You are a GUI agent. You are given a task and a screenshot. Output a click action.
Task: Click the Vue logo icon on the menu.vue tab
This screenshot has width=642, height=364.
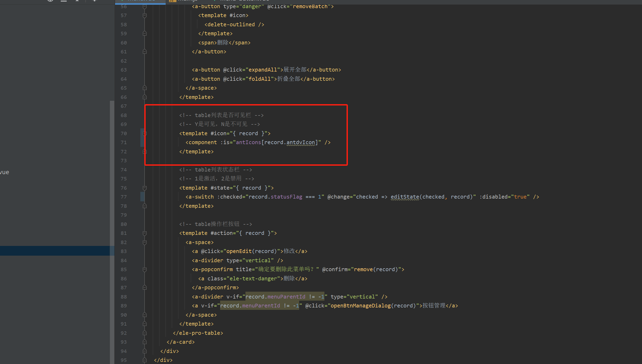coord(122,1)
